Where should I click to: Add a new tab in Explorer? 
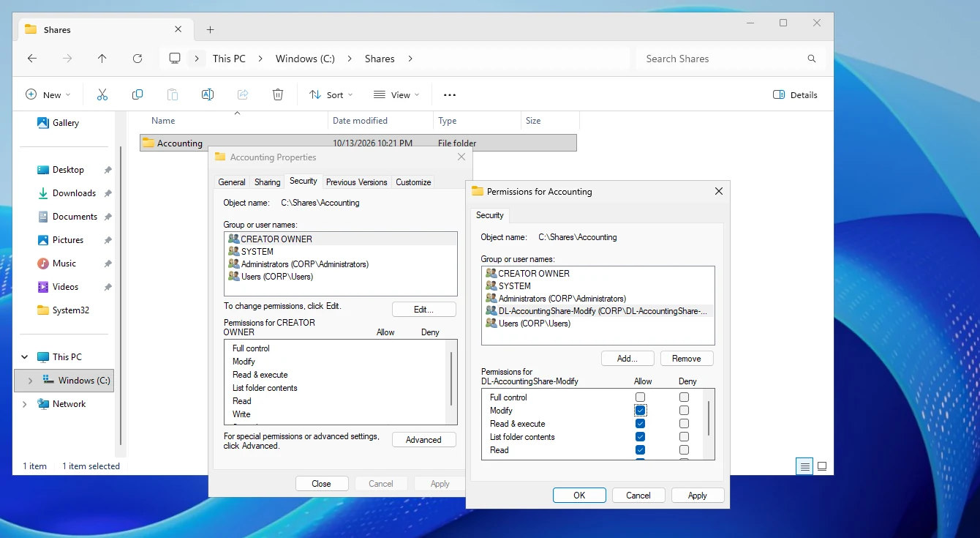[x=210, y=30]
